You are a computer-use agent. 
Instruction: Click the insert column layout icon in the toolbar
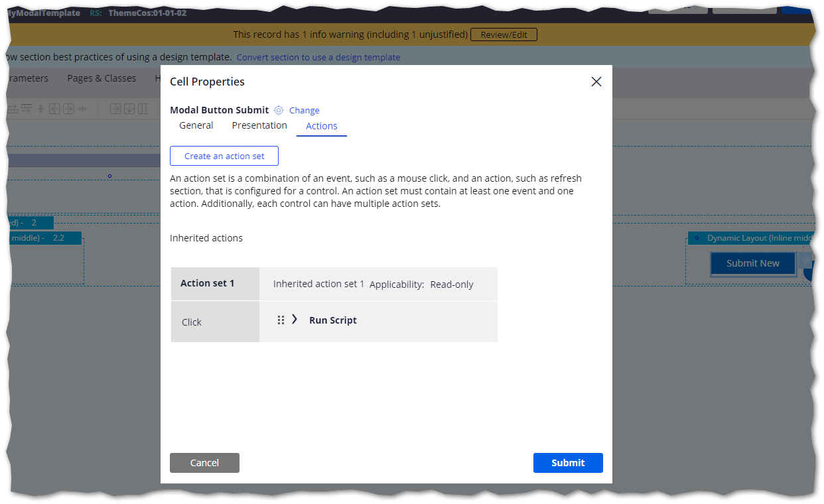click(x=143, y=108)
